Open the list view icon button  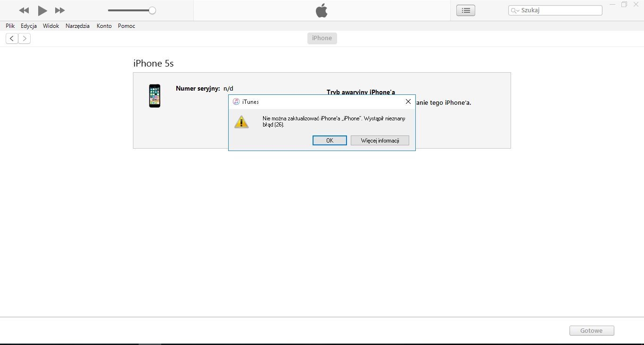(466, 10)
